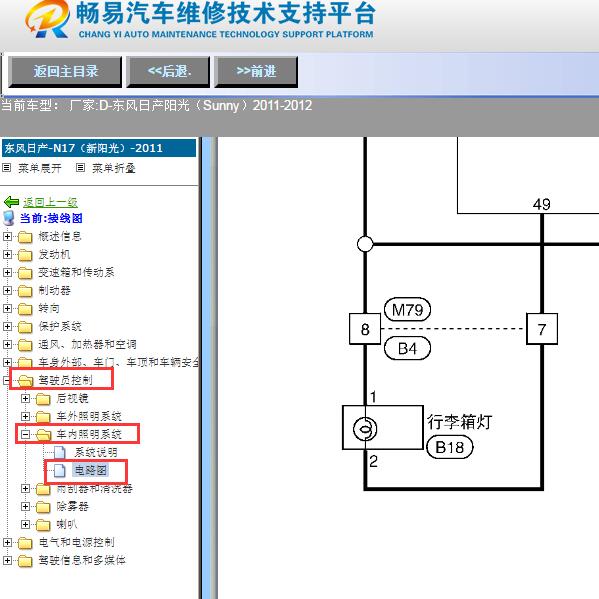Click the 驾驶信息和多媒体 folder icon
Image resolution: width=599 pixels, height=599 pixels.
[x=25, y=561]
